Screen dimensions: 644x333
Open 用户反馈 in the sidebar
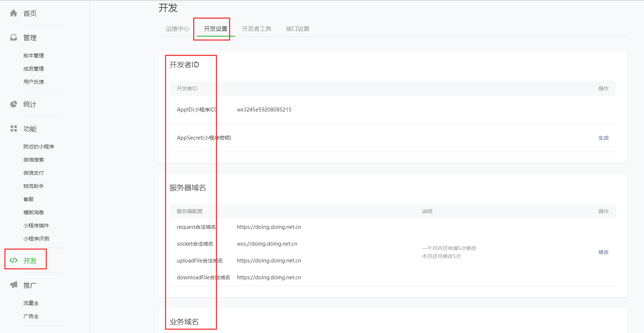[x=34, y=82]
